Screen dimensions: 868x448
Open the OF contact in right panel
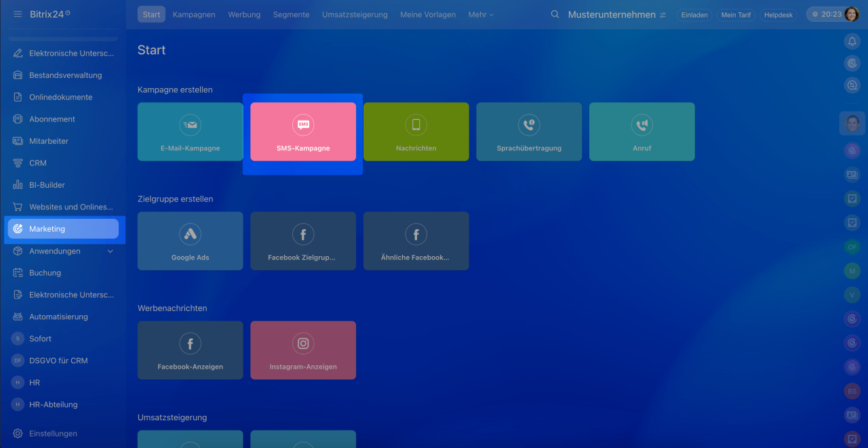(852, 247)
